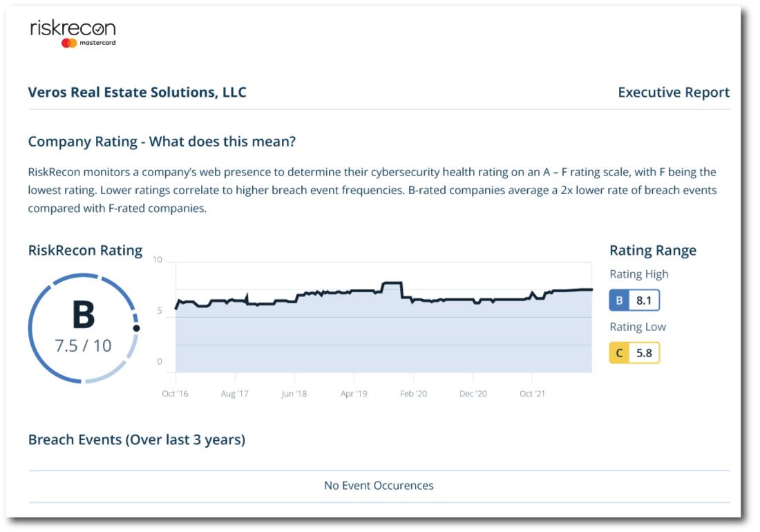Viewport: 760px width, 532px height.
Task: Click the Oct '16 axis label on the chart
Action: pos(176,392)
